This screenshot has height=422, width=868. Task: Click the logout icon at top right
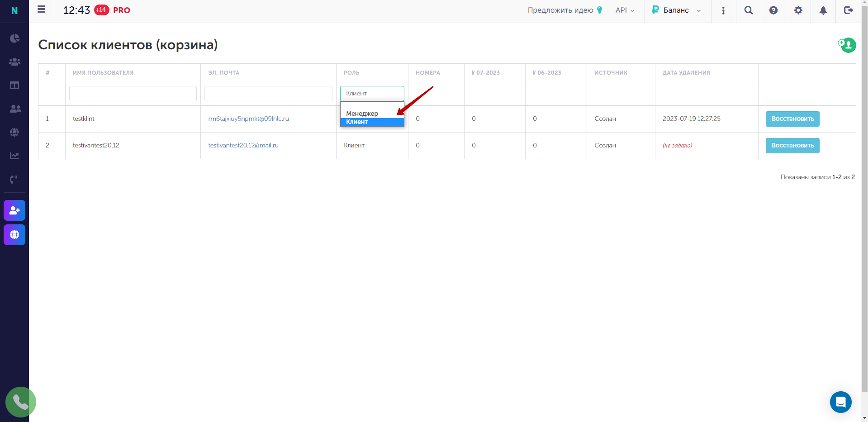(x=848, y=10)
